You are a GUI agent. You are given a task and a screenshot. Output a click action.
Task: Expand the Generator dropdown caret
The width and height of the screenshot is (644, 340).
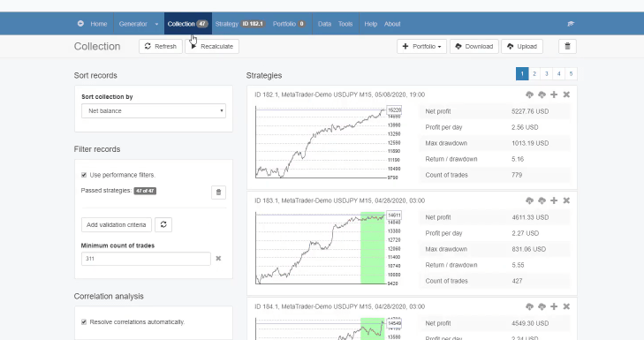tap(156, 24)
